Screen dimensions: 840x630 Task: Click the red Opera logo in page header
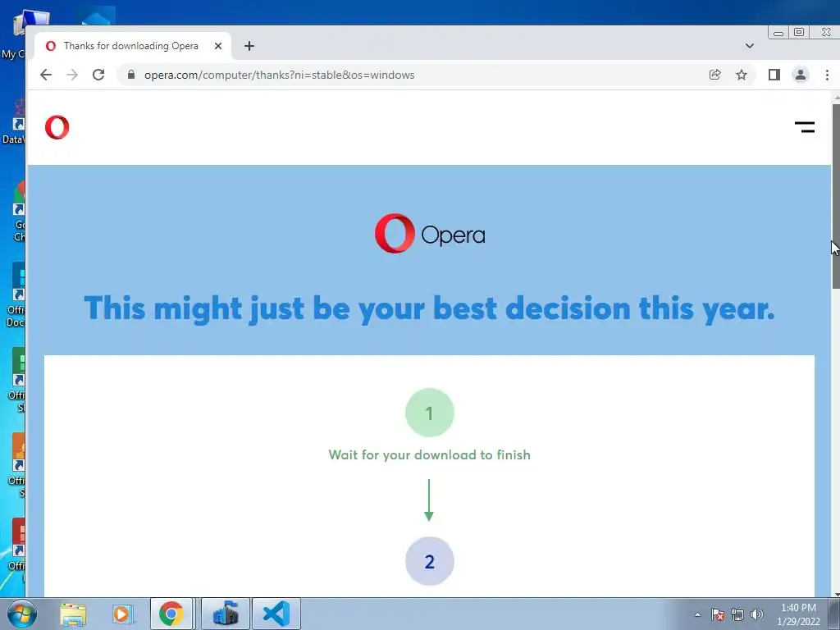57,127
